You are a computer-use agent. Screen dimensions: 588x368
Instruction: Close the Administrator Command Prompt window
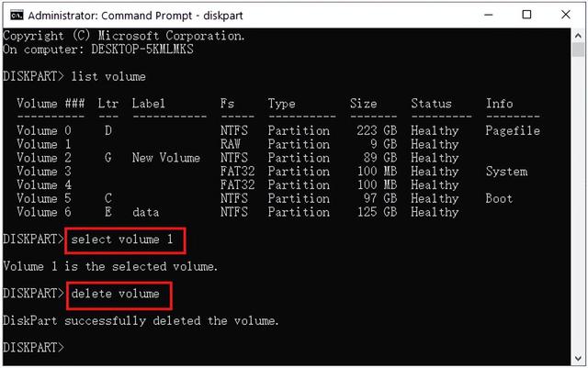point(566,15)
